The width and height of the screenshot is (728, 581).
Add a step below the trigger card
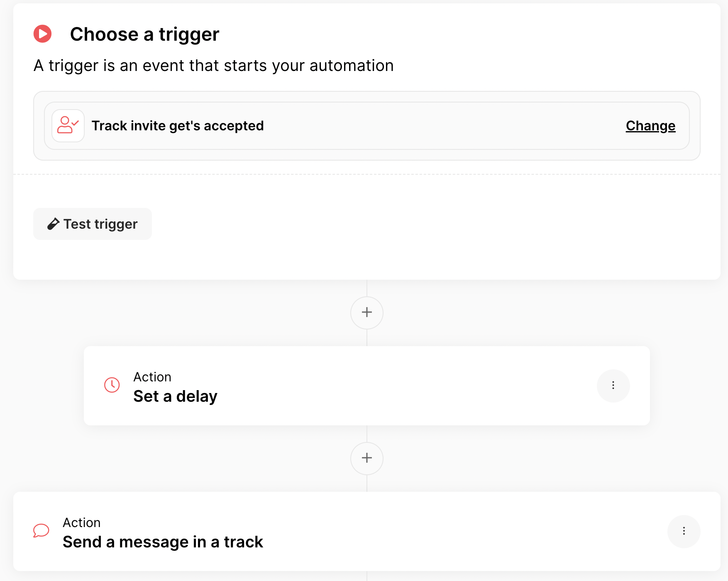[x=367, y=312]
